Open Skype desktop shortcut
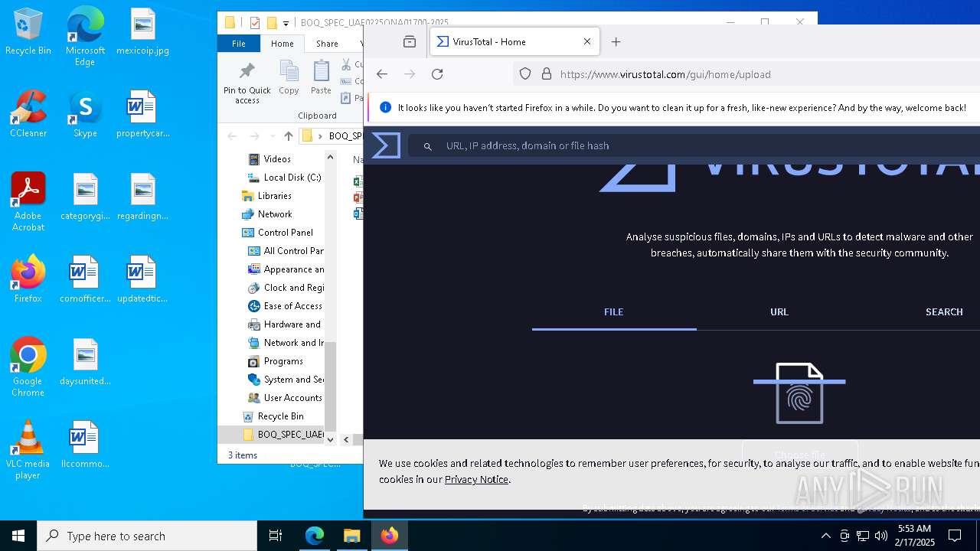 [85, 115]
